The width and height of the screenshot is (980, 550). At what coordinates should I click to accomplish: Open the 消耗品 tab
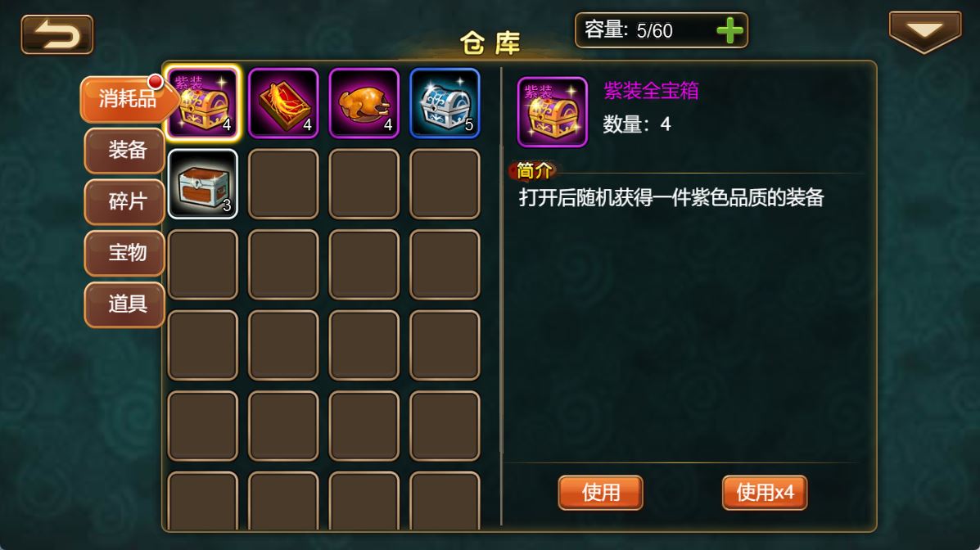(125, 99)
